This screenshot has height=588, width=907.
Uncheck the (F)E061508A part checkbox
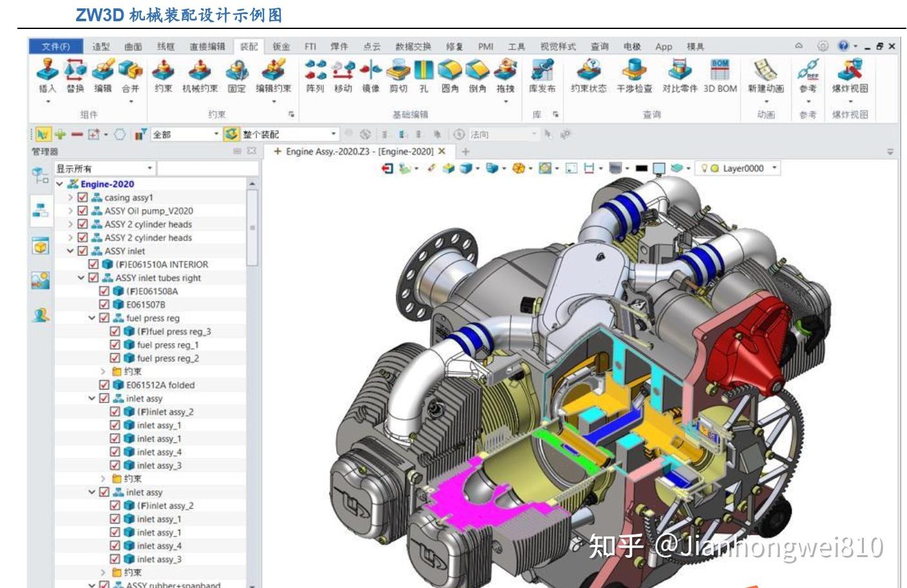104,291
